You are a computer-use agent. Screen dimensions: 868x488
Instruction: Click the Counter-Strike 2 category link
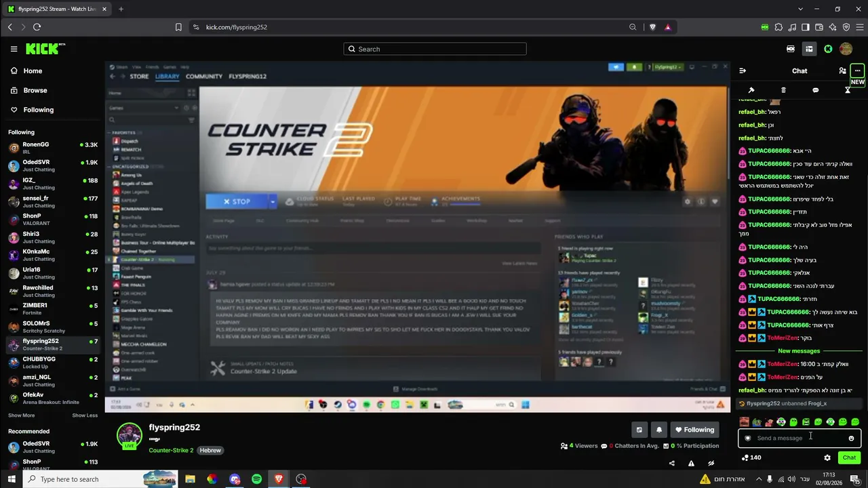[171, 450]
